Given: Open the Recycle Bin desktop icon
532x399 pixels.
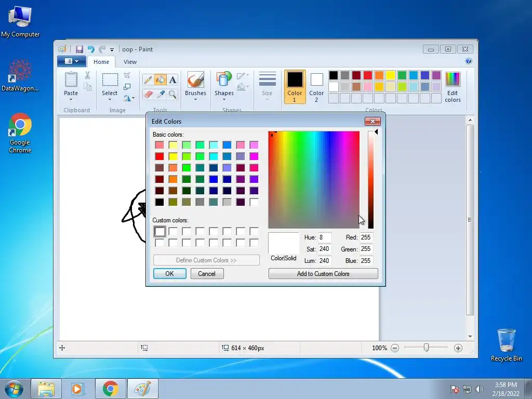Looking at the screenshot, I should tap(506, 345).
